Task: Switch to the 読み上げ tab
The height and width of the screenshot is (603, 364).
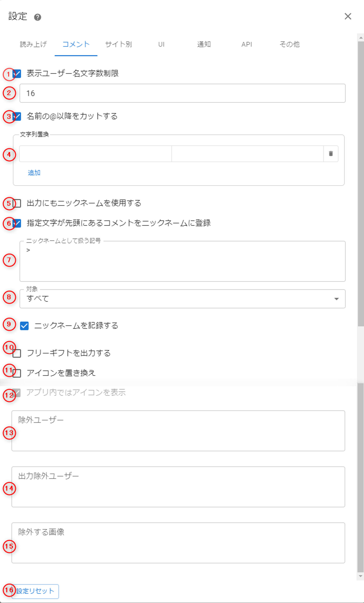Action: (33, 44)
